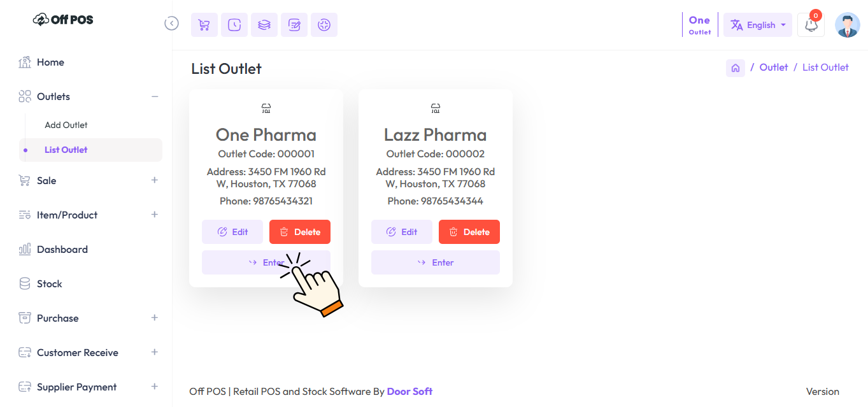
Task: Expand the Sale sidebar section
Action: point(154,180)
